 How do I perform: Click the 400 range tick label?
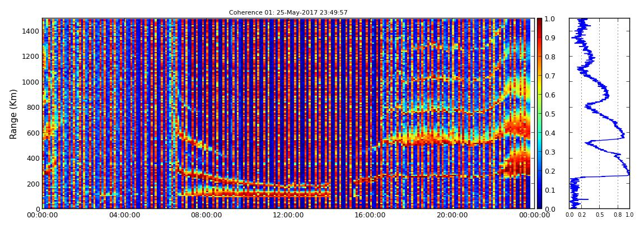coord(32,159)
